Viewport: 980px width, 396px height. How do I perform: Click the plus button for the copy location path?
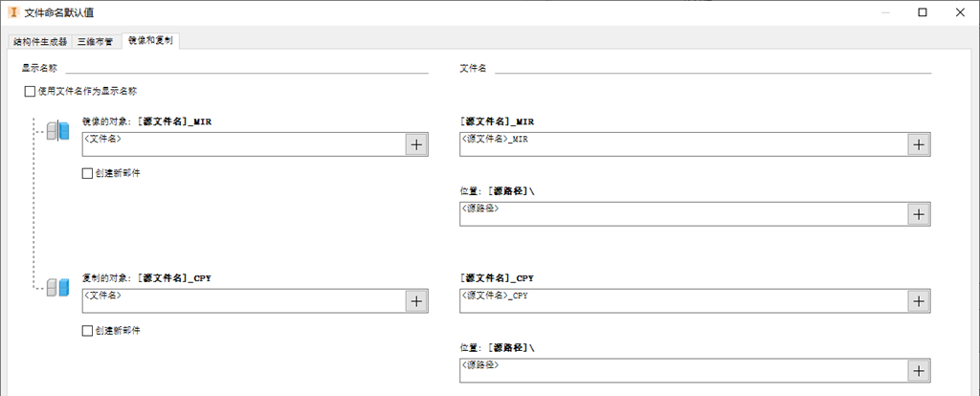918,371
